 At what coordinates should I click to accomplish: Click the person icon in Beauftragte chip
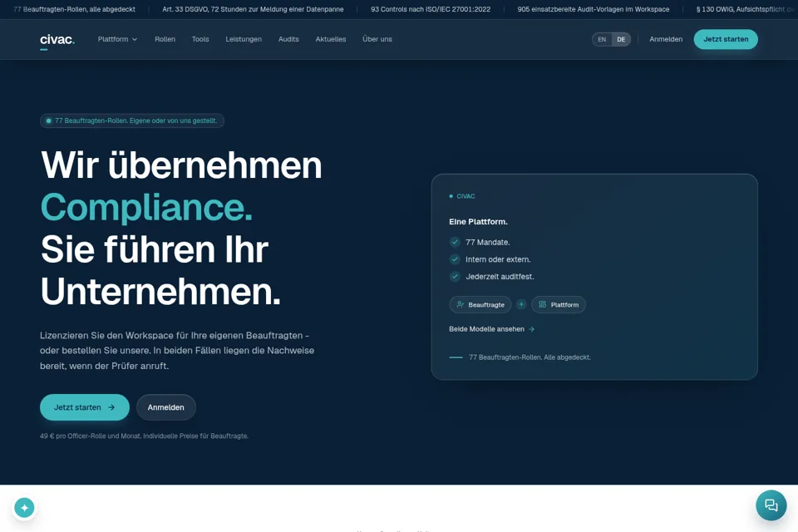pos(460,304)
